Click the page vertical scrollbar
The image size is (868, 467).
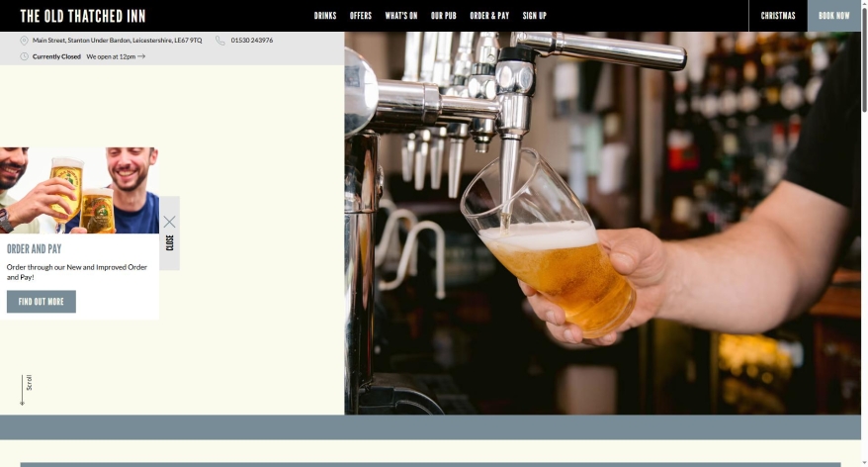pos(864,233)
